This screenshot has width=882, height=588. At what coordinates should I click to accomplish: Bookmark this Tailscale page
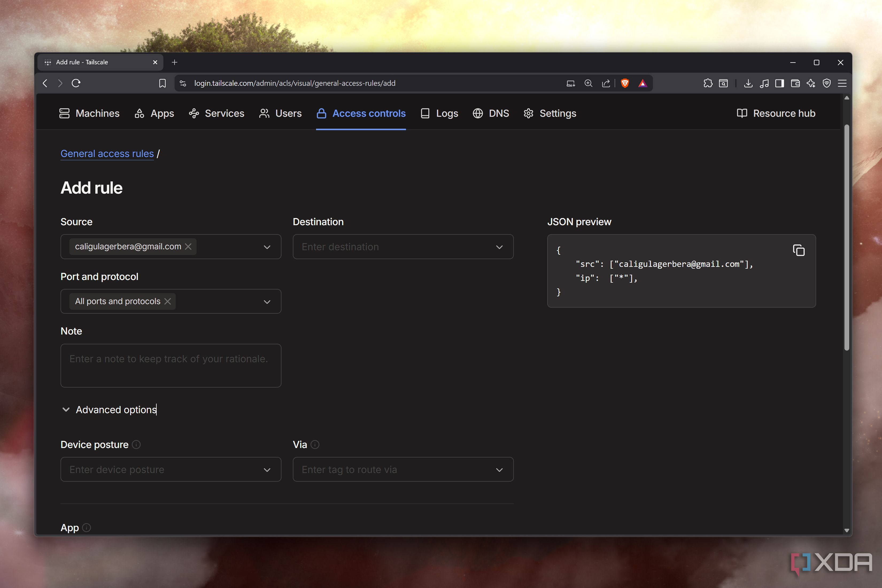(x=163, y=83)
